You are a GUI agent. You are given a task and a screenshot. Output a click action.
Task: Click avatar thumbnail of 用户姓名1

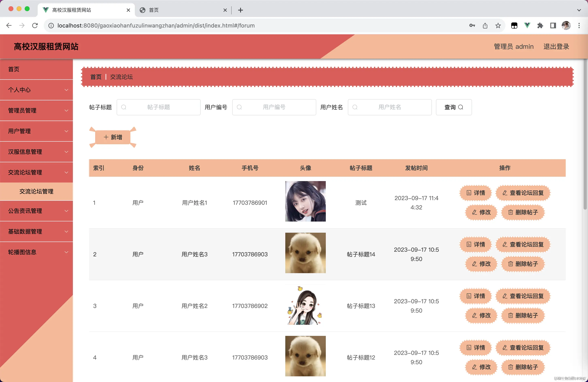coord(305,201)
